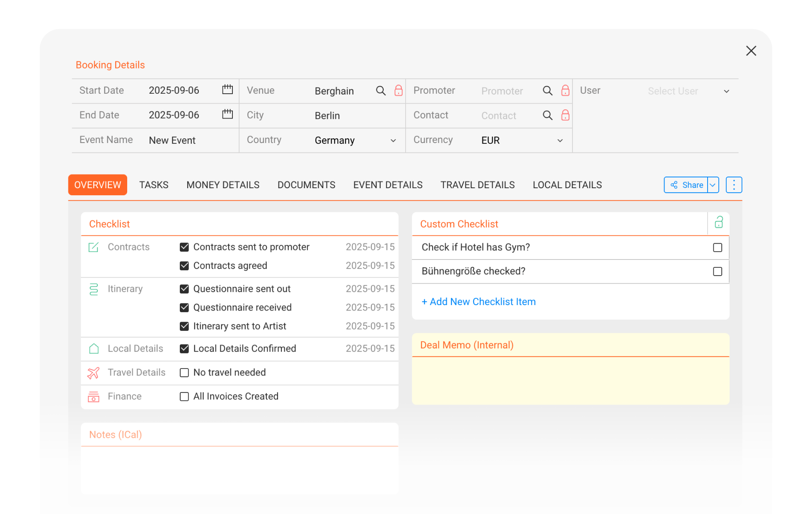The height and width of the screenshot is (514, 812).
Task: Click the Venue lock icon
Action: pos(399,90)
